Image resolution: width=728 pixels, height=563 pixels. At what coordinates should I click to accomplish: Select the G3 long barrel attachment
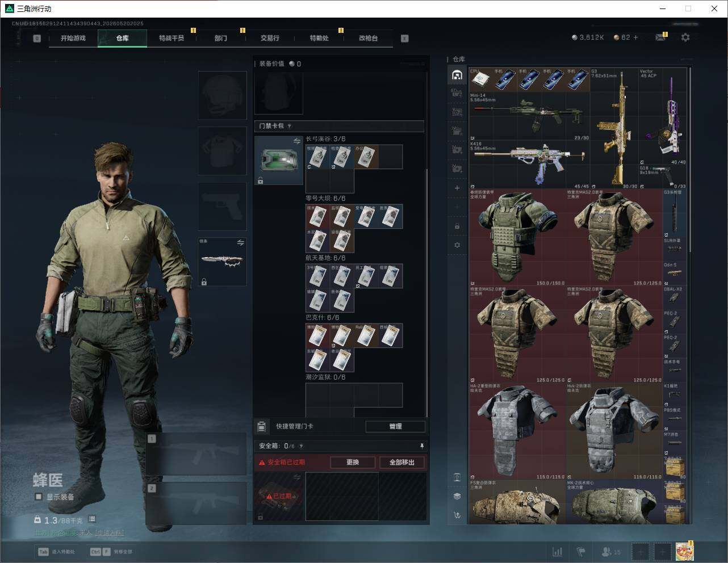pyautogui.click(x=674, y=213)
